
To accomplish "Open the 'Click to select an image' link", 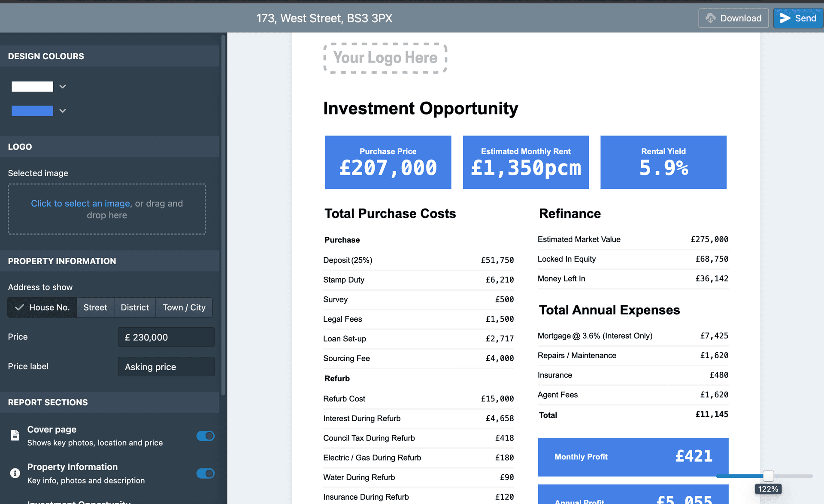I will tap(80, 203).
